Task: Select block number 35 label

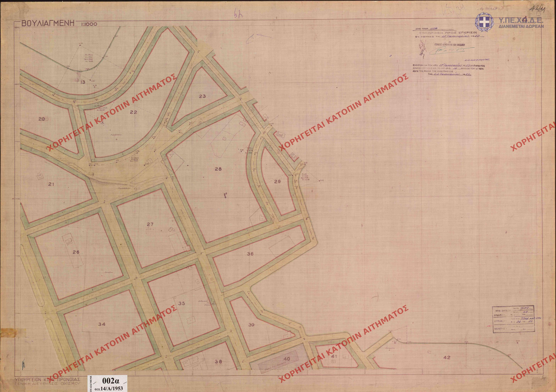Action: 182,303
